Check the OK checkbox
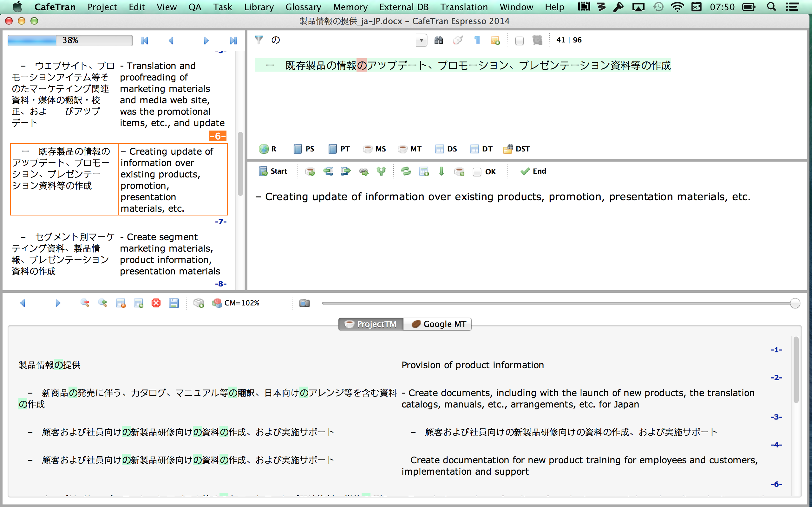Screen dimensions: 812x507 (x=477, y=172)
